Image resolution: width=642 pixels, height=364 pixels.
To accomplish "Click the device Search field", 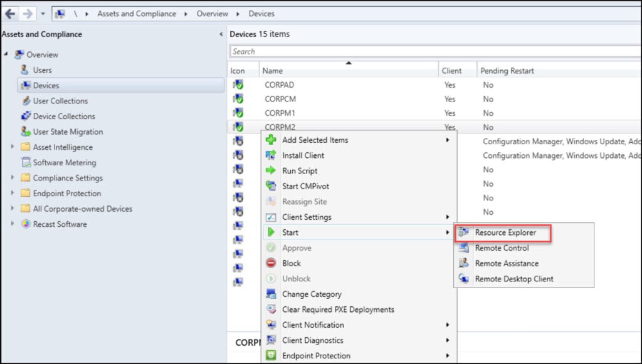I will pos(435,51).
